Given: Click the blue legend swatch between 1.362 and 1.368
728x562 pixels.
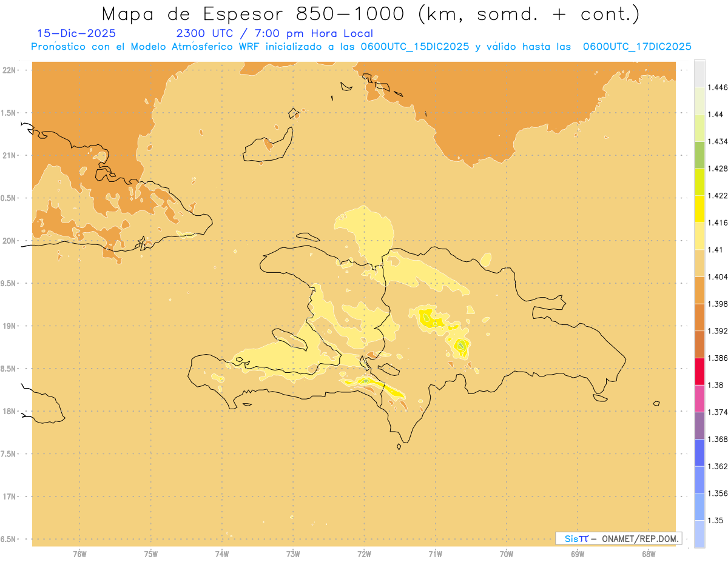Looking at the screenshot, I should tap(699, 452).
